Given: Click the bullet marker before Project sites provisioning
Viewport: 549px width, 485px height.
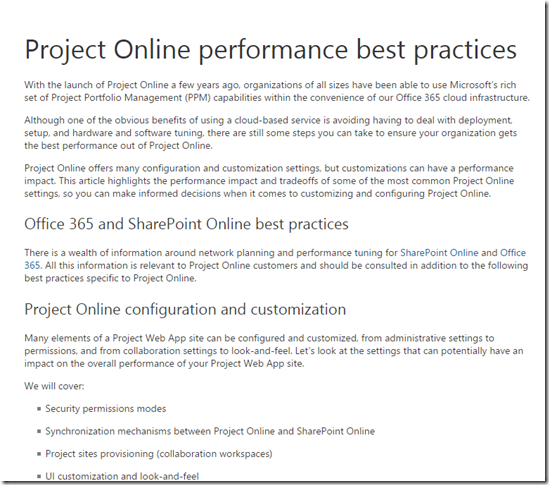Looking at the screenshot, I should click(39, 454).
